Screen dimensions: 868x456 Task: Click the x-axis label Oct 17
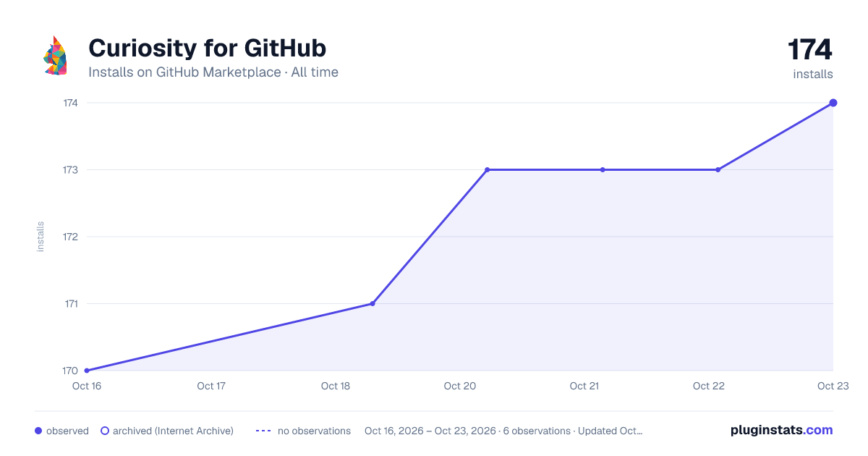coord(211,386)
